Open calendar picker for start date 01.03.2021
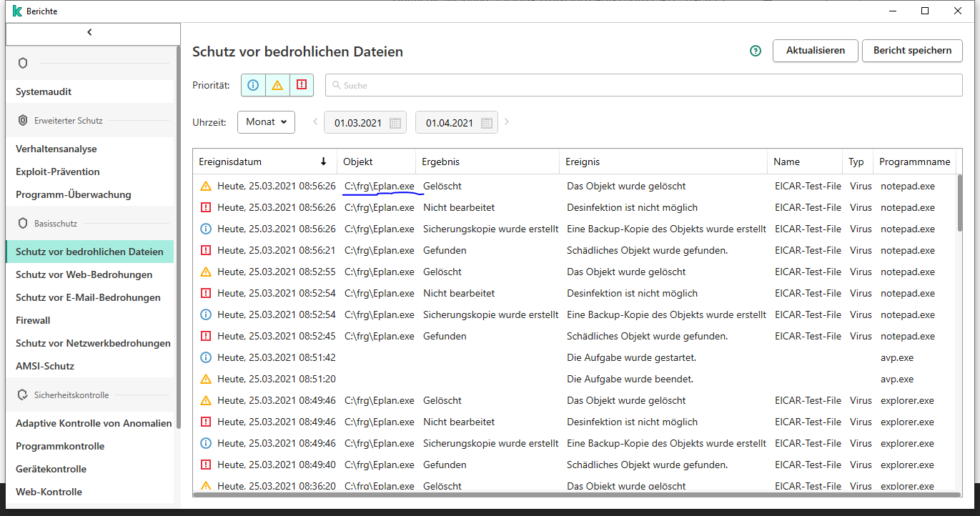 point(395,123)
